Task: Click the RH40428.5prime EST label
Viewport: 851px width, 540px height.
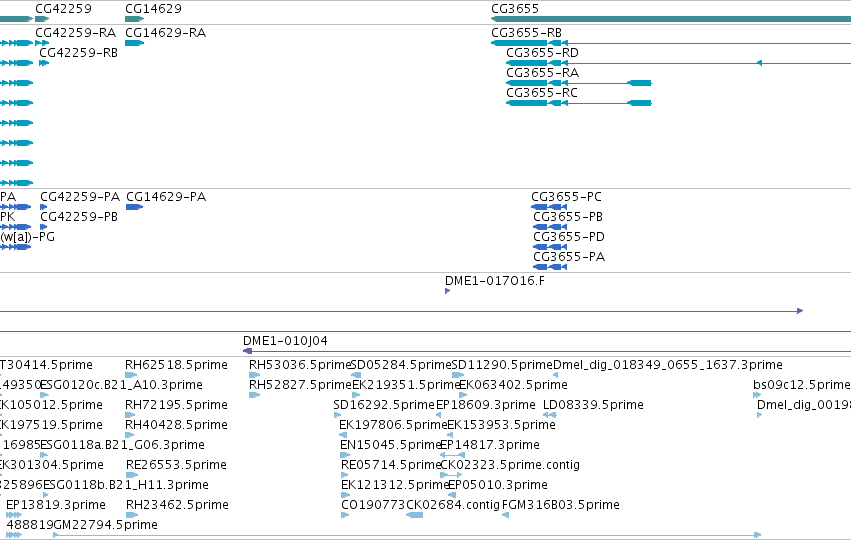Action: tap(176, 425)
